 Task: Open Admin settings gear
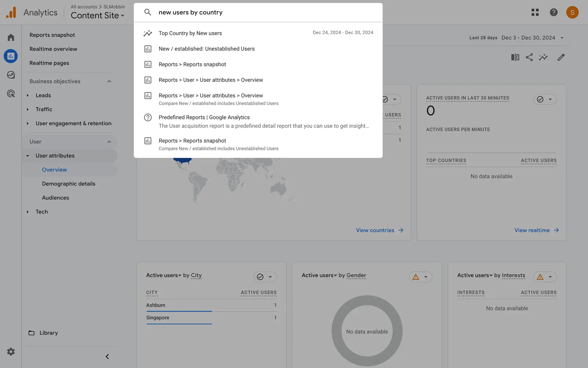(11, 351)
